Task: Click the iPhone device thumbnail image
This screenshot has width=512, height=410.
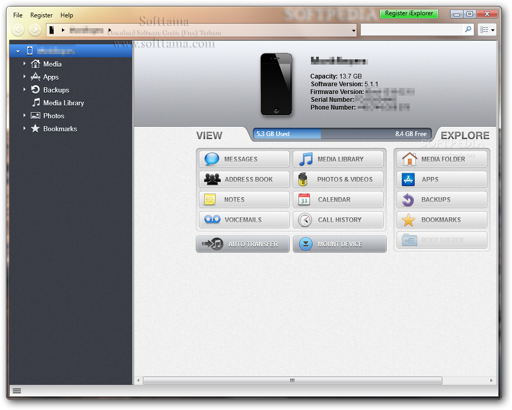Action: [x=276, y=84]
